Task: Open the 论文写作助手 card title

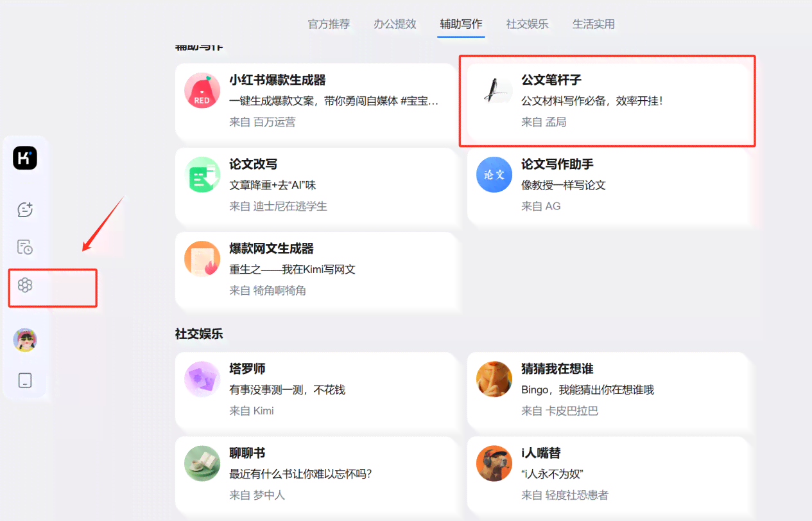Action: pos(557,164)
